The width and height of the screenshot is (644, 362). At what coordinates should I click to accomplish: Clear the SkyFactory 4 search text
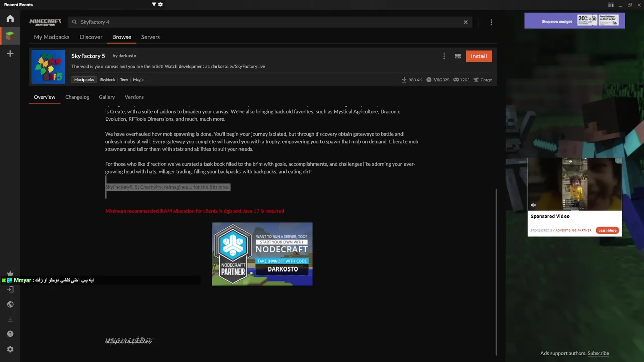(x=465, y=22)
